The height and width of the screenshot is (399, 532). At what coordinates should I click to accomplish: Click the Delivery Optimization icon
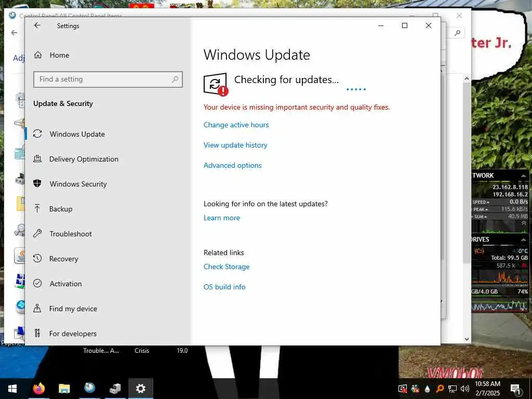[x=37, y=158]
